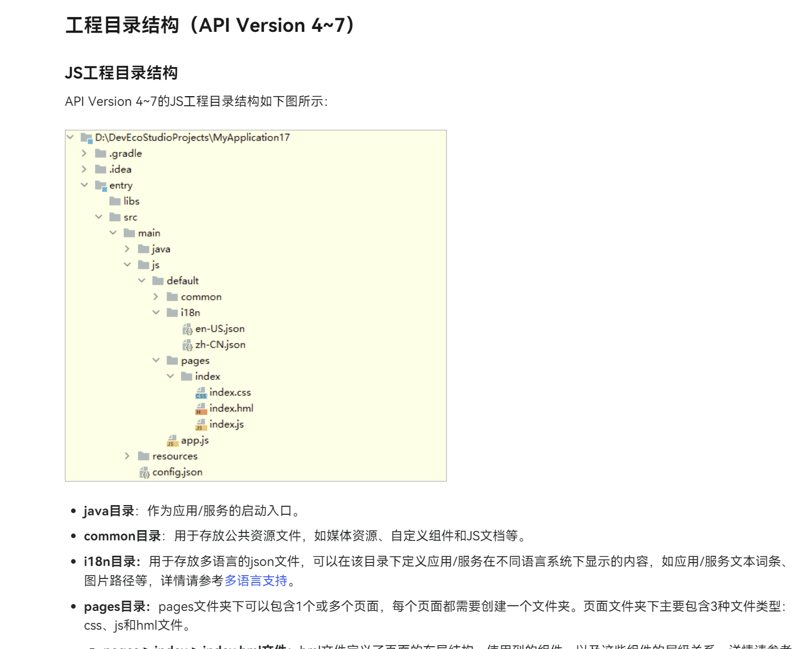Click the main folder icon
The height and width of the screenshot is (649, 812).
(x=129, y=233)
